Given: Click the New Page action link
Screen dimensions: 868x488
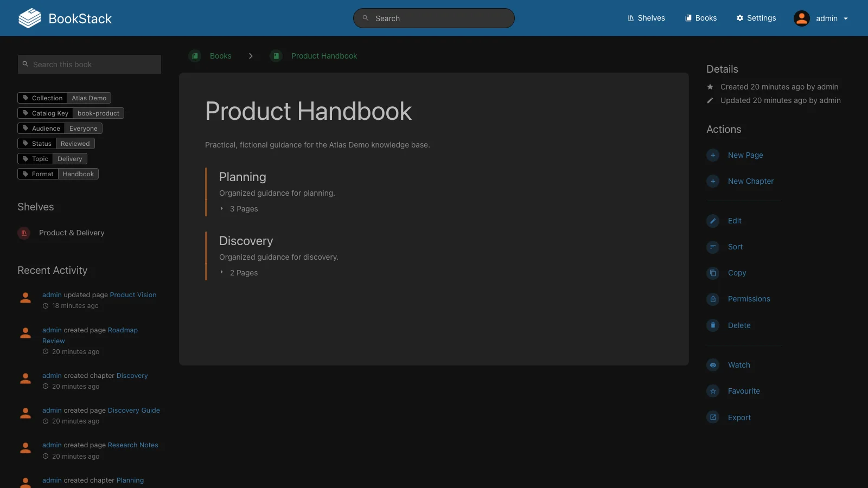Looking at the screenshot, I should (x=745, y=155).
